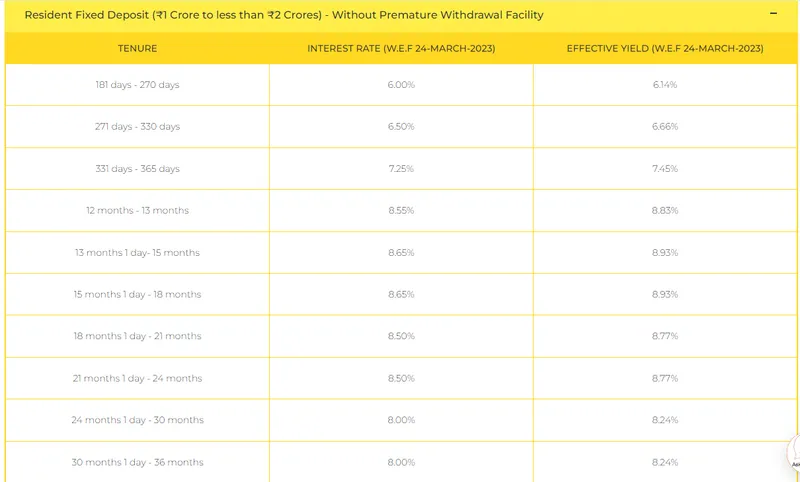Click the 7.45% effective yield cell
The image size is (800, 482).
tap(665, 168)
